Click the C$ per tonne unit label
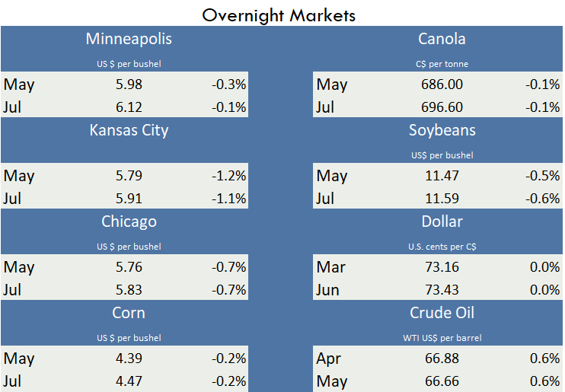This screenshot has height=392, width=565. pos(442,64)
